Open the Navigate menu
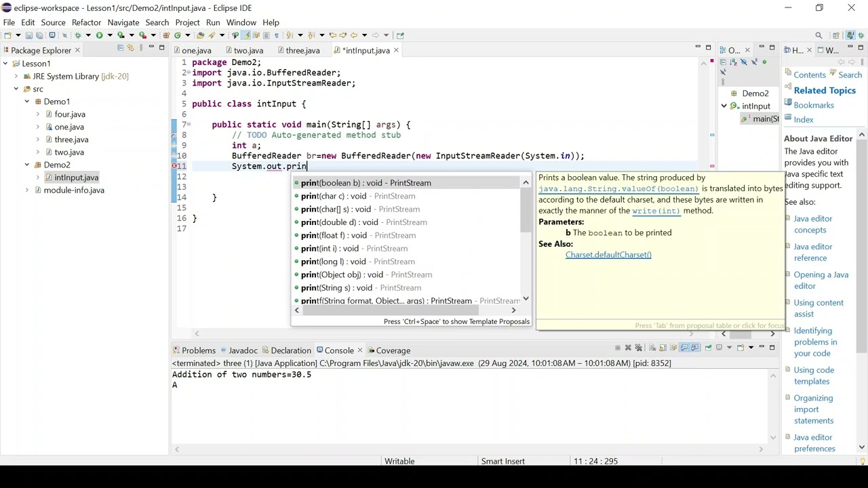This screenshot has height=488, width=868. 123,22
